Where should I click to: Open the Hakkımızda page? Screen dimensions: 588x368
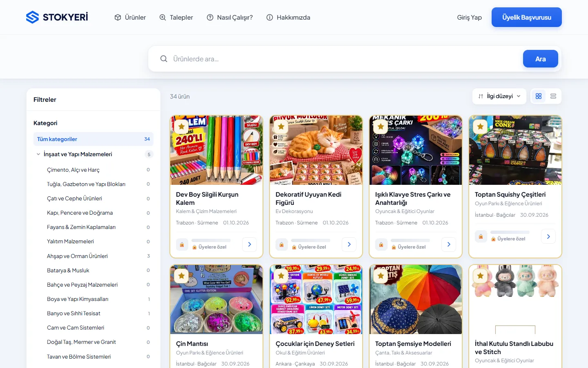click(288, 18)
